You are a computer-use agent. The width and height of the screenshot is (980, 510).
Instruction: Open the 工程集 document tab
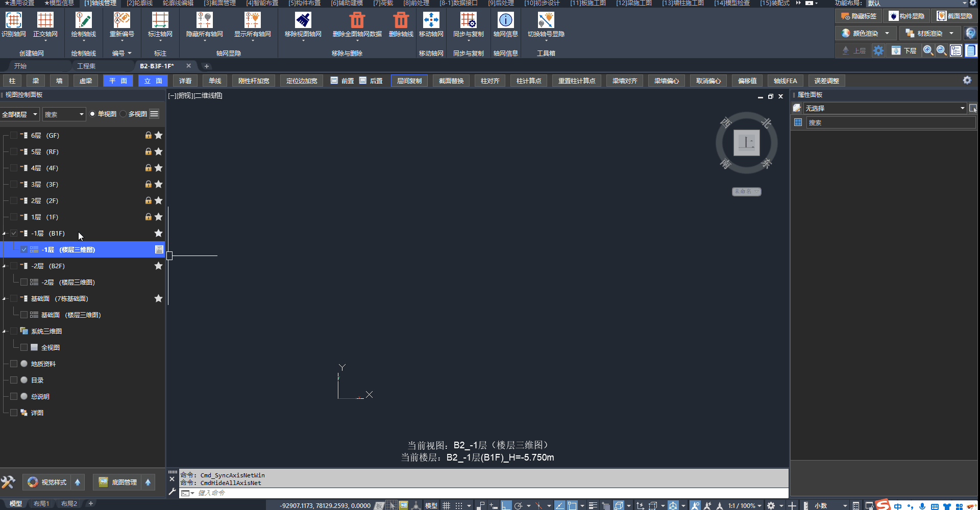point(86,66)
